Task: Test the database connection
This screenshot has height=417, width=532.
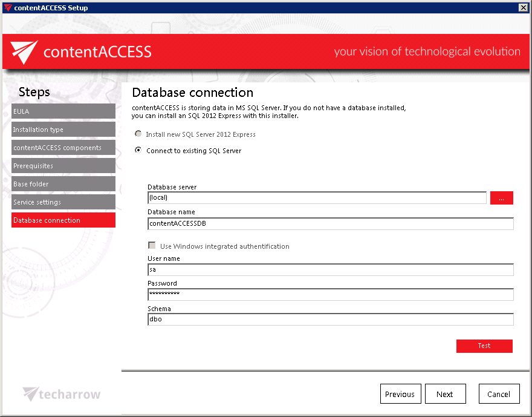Action: pos(484,346)
